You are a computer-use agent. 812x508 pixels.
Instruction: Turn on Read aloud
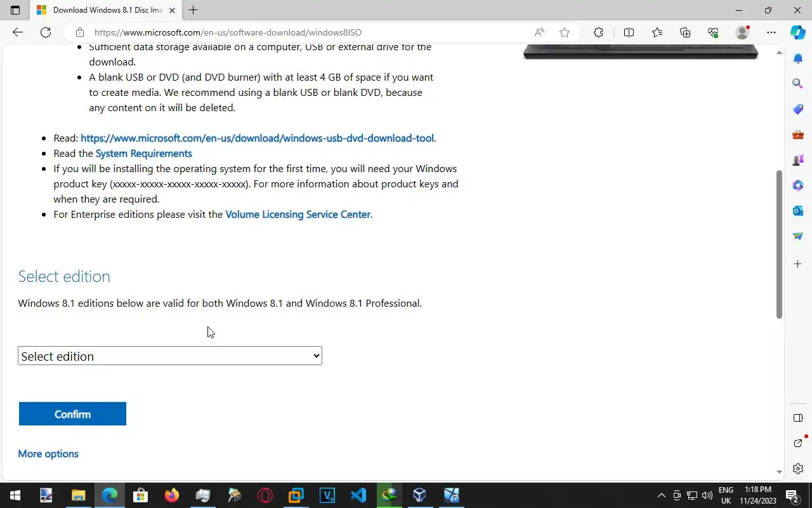click(539, 32)
